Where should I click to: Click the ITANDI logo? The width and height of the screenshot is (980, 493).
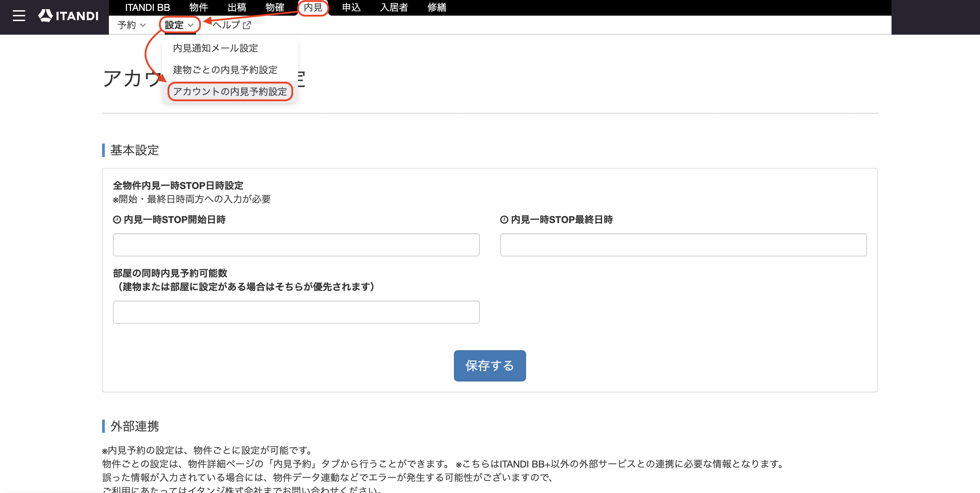click(68, 16)
